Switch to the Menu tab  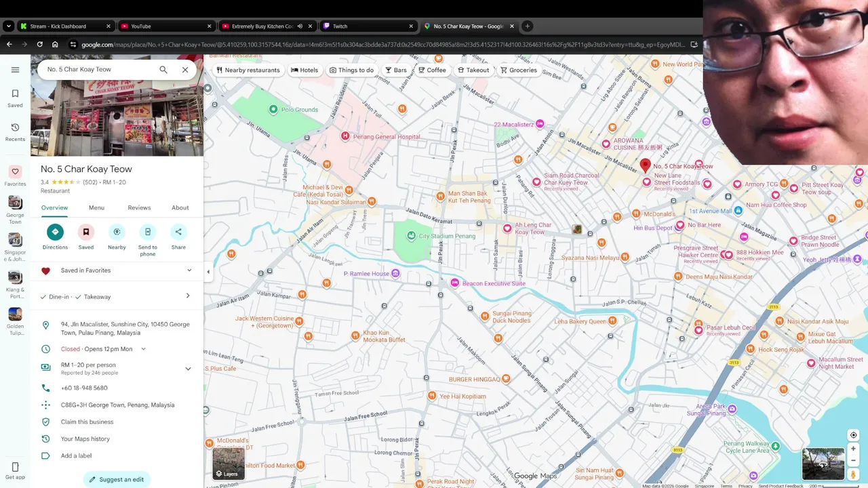(x=96, y=208)
